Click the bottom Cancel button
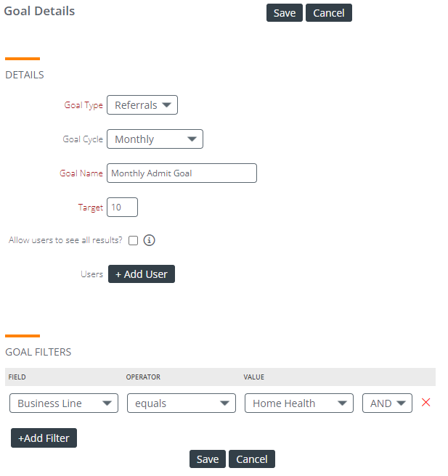 tap(252, 459)
